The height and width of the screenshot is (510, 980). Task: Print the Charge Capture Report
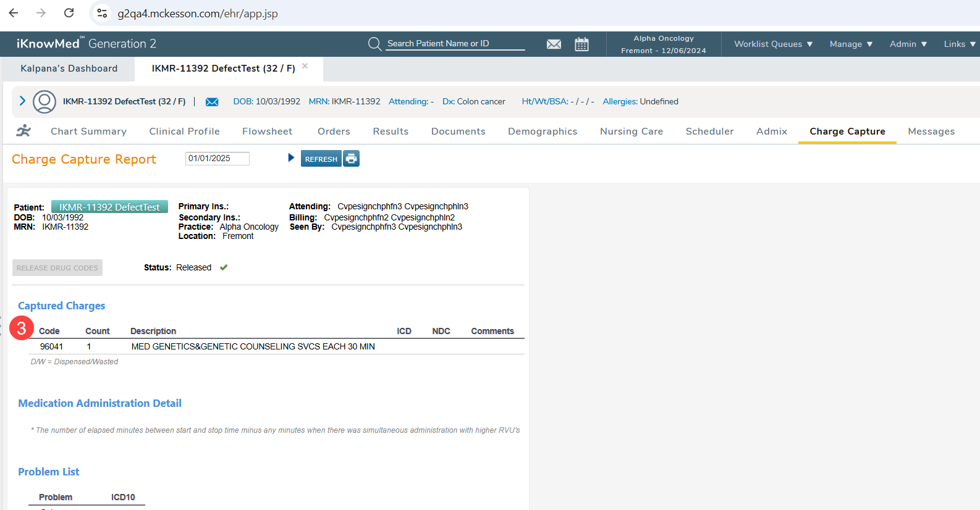point(352,159)
